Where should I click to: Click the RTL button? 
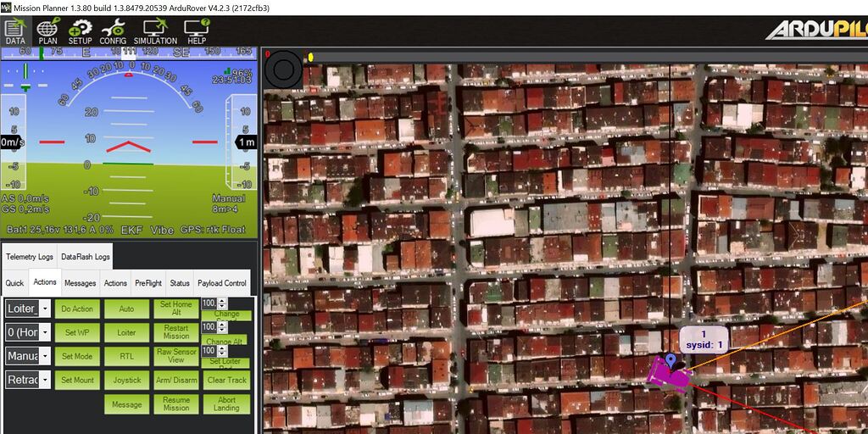(126, 356)
